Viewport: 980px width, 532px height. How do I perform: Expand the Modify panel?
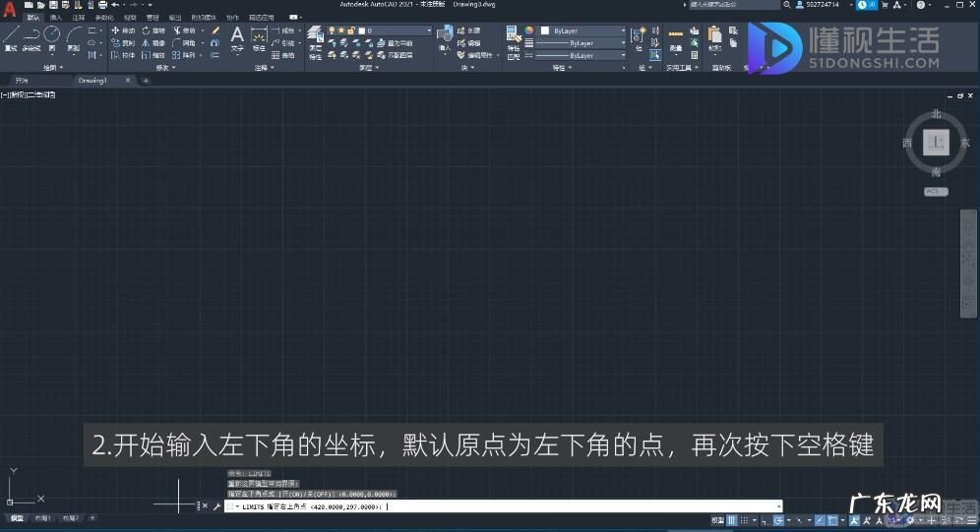(x=165, y=68)
